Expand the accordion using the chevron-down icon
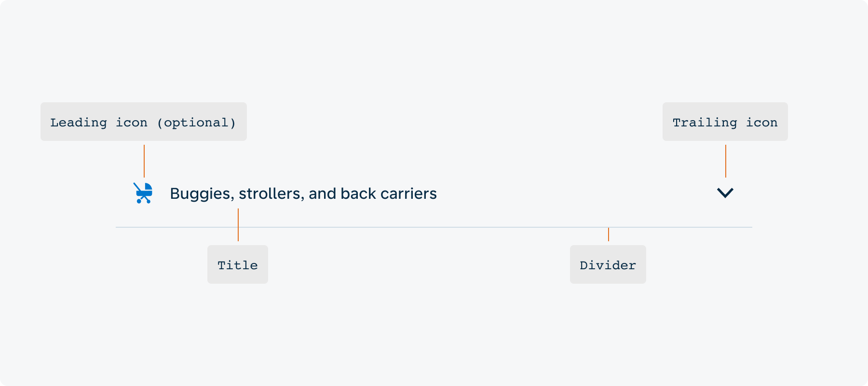 (725, 193)
